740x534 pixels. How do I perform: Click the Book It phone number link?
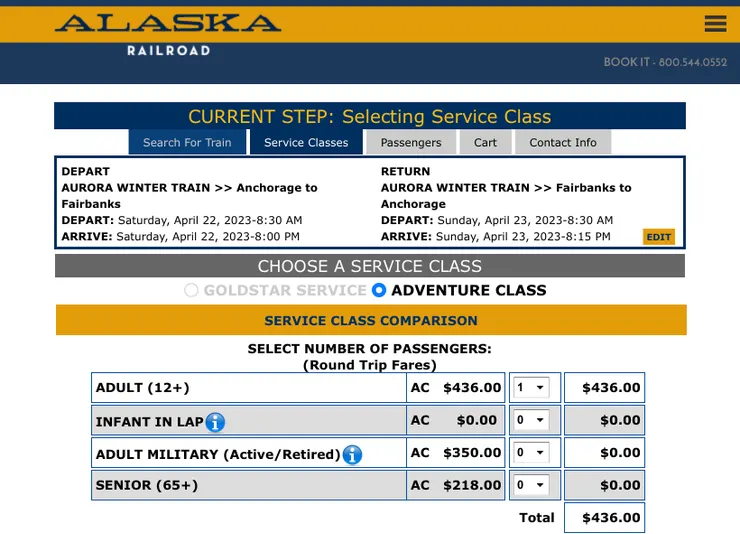pos(665,62)
